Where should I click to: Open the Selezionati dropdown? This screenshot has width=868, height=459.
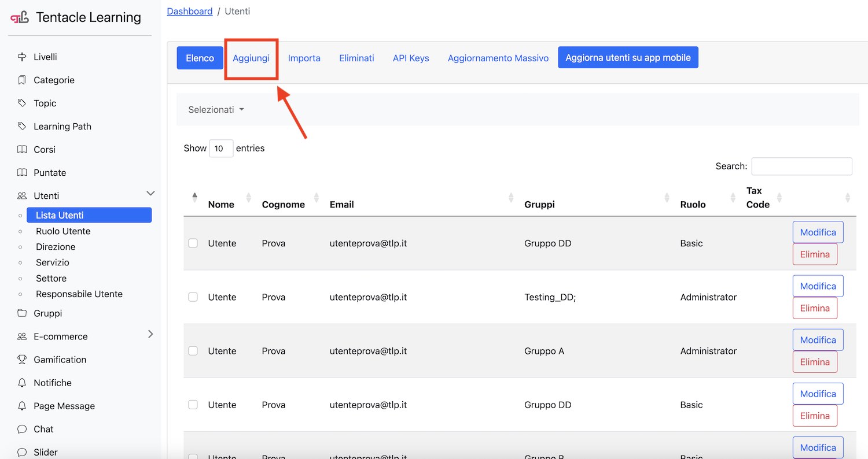(x=216, y=110)
